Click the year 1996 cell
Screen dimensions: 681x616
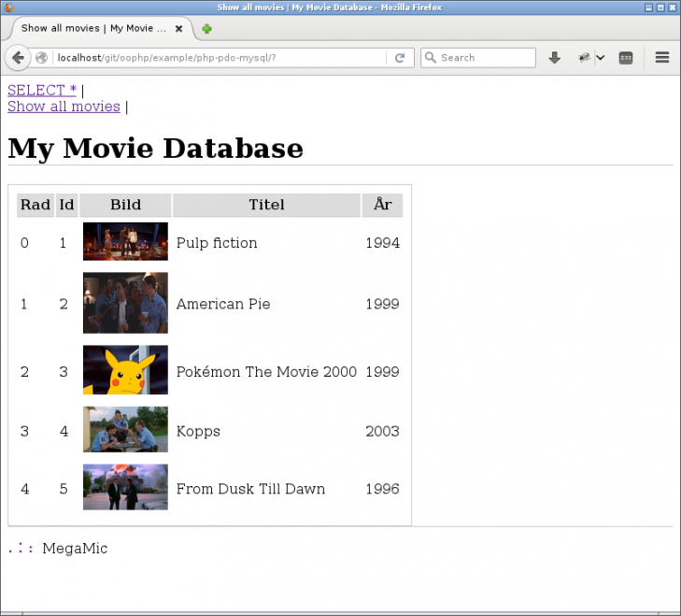point(383,489)
